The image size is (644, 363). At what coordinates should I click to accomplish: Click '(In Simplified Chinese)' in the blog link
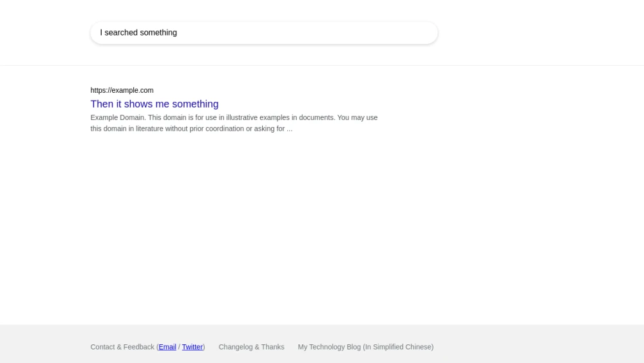coord(398,347)
